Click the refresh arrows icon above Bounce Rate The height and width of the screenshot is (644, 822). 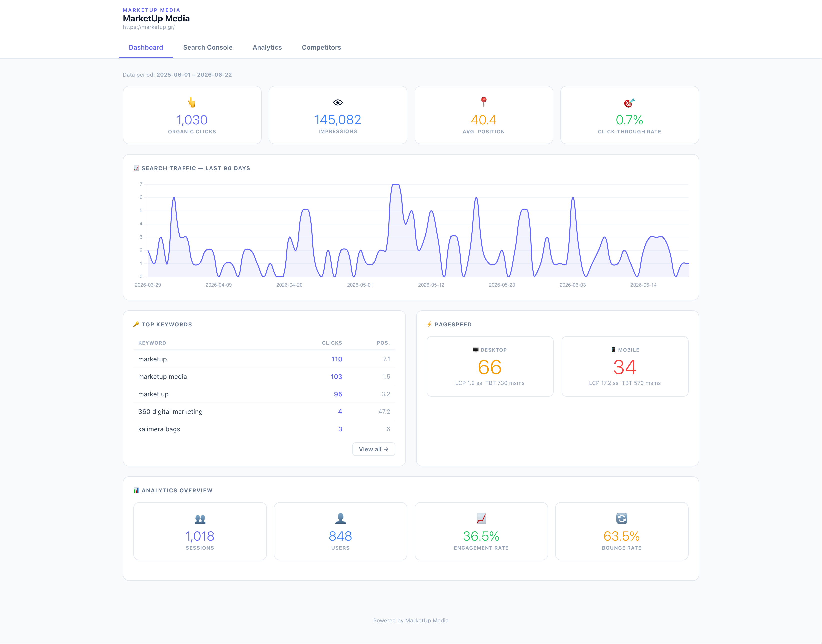pos(622,519)
